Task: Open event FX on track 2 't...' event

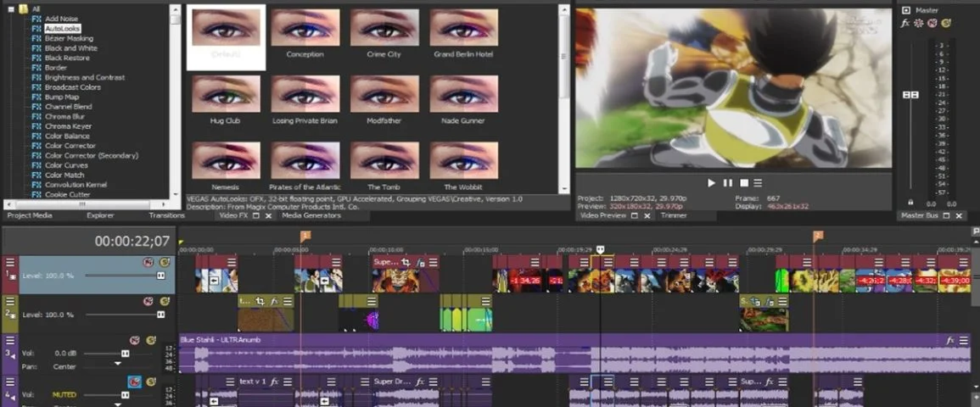Action: point(274,302)
